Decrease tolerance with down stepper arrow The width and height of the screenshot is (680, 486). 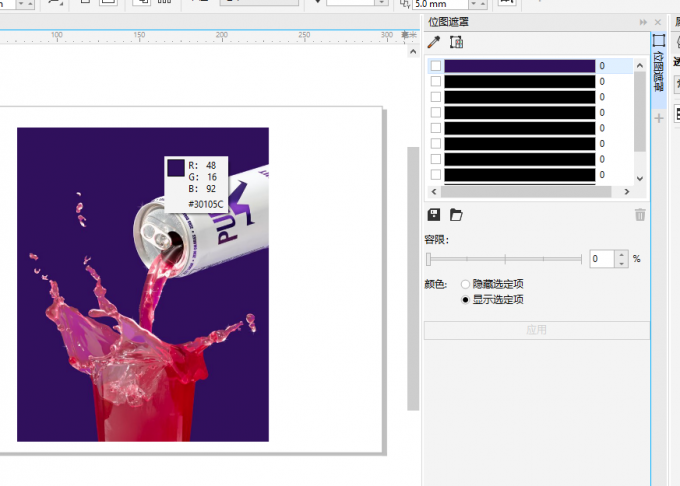point(621,263)
